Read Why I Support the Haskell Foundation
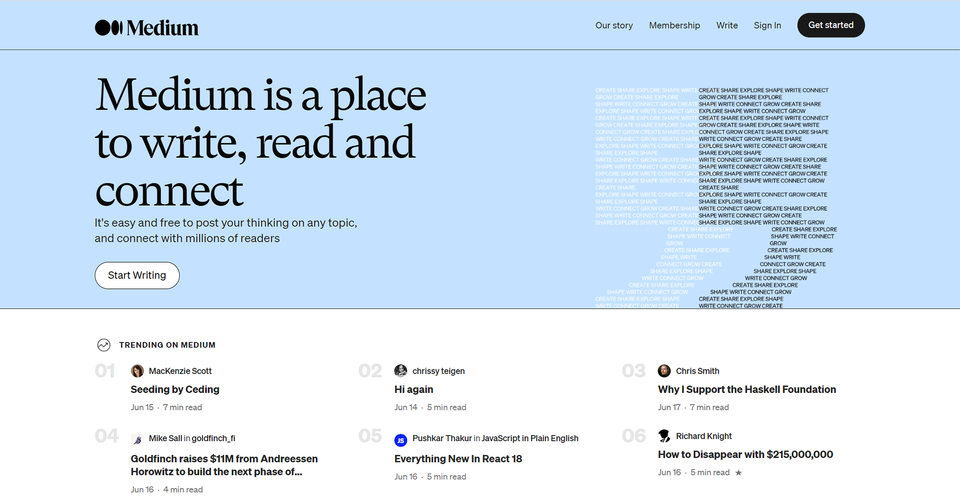 click(x=747, y=389)
